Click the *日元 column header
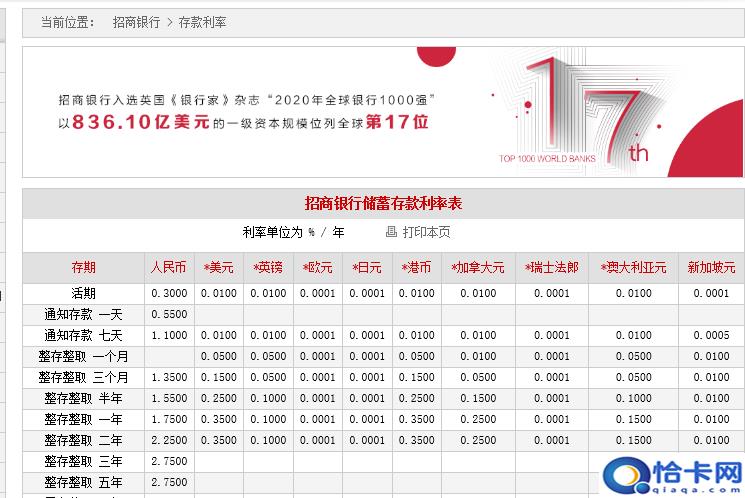The image size is (745, 498). (367, 268)
